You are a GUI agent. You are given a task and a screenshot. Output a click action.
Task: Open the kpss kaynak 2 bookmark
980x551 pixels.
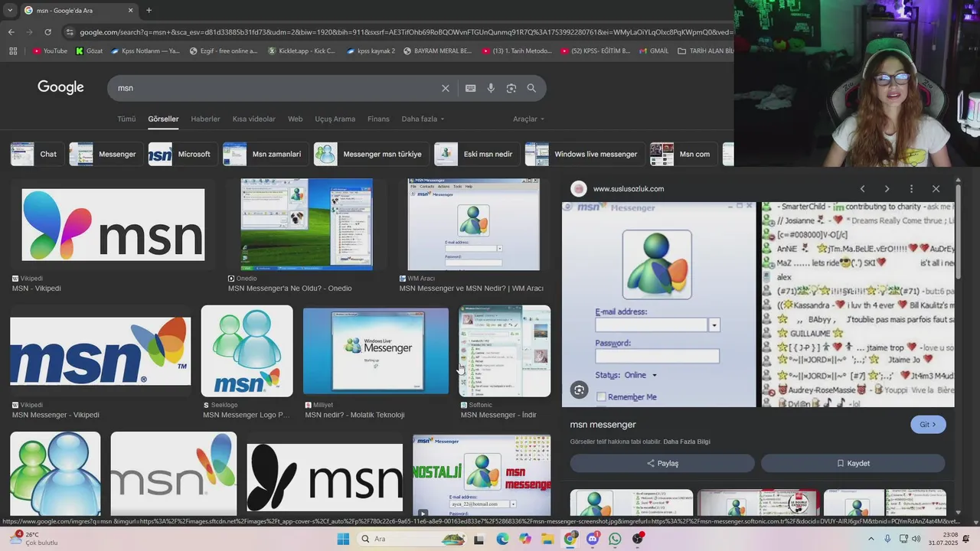click(370, 51)
